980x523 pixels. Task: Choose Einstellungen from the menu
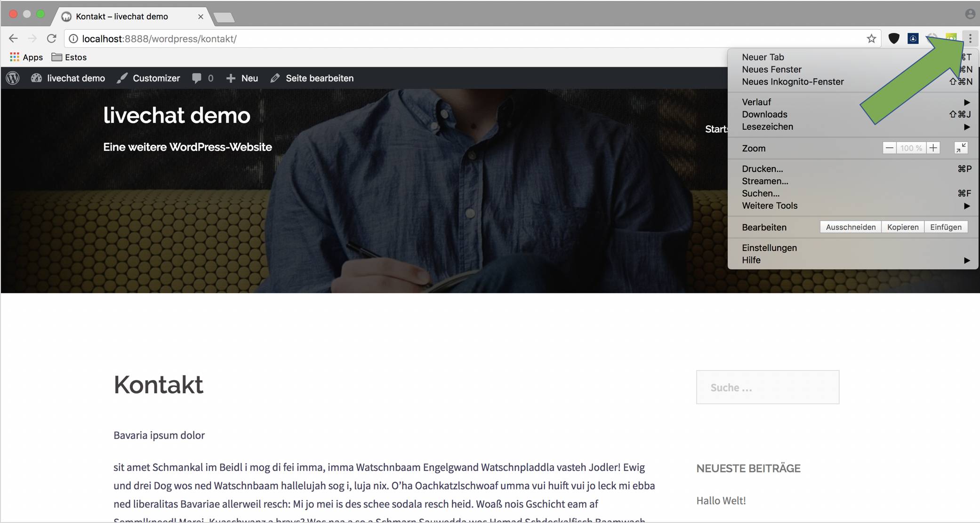(769, 248)
